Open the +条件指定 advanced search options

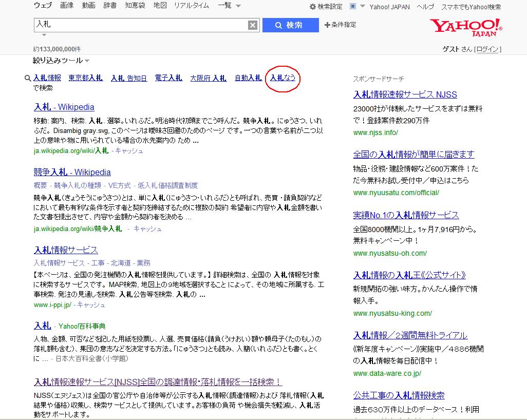pos(340,25)
